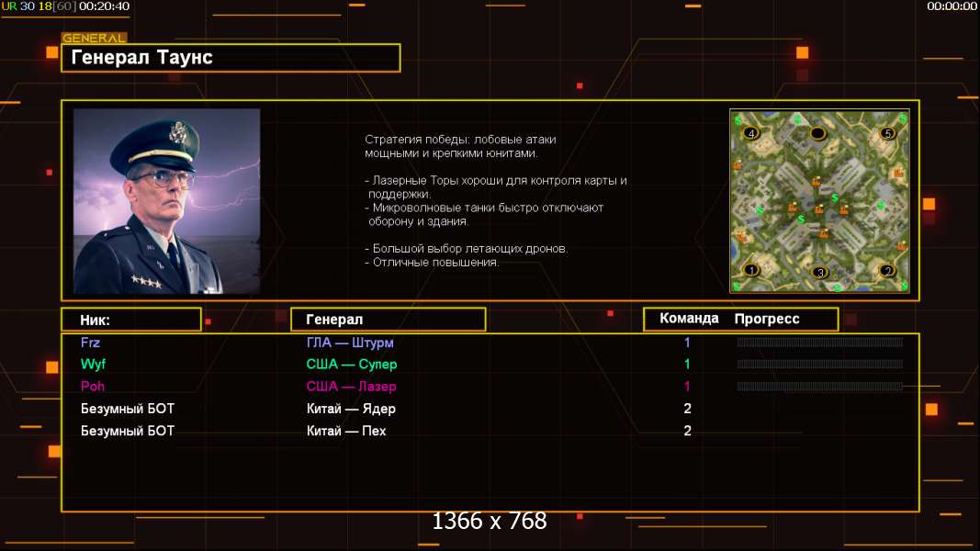
Task: Click Wyf's loading progress bar
Action: (820, 364)
